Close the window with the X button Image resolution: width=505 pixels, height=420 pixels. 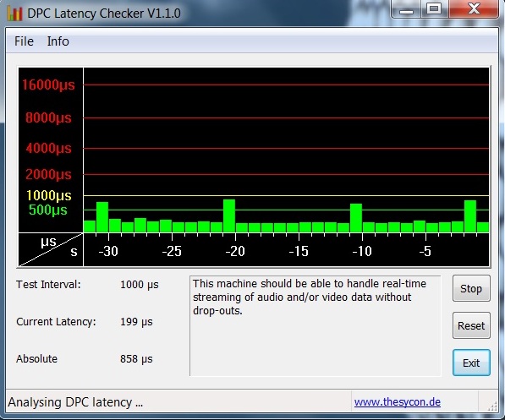[474, 9]
